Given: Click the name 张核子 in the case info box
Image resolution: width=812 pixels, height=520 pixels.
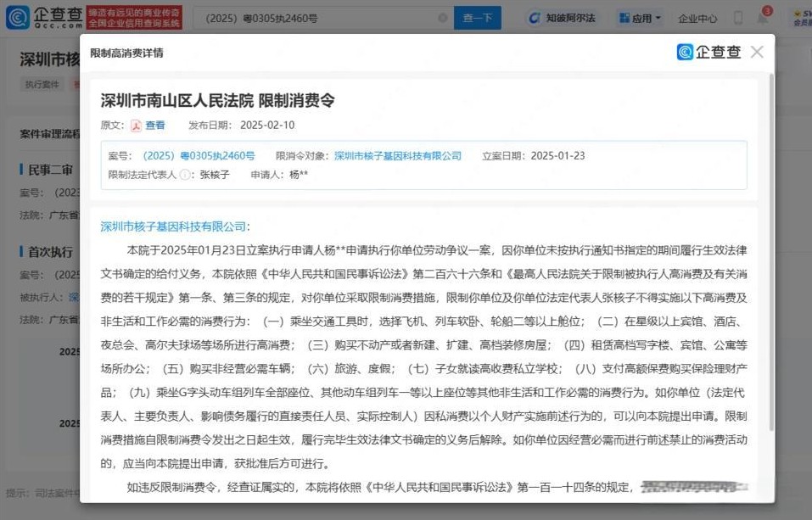Looking at the screenshot, I should click(x=215, y=175).
